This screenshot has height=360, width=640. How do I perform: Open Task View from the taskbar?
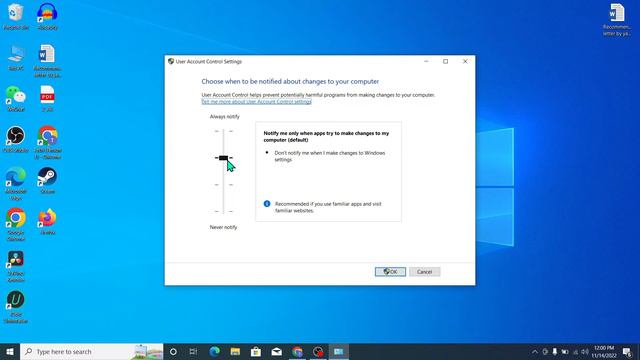(x=193, y=351)
